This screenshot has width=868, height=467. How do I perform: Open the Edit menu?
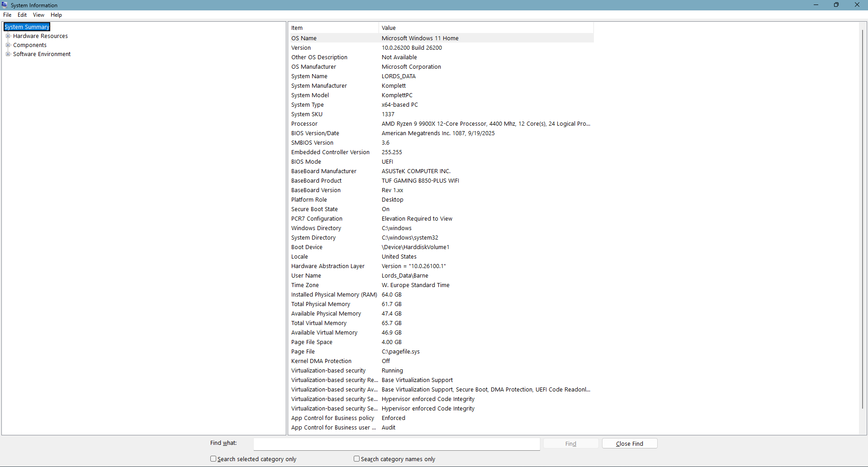(x=22, y=15)
